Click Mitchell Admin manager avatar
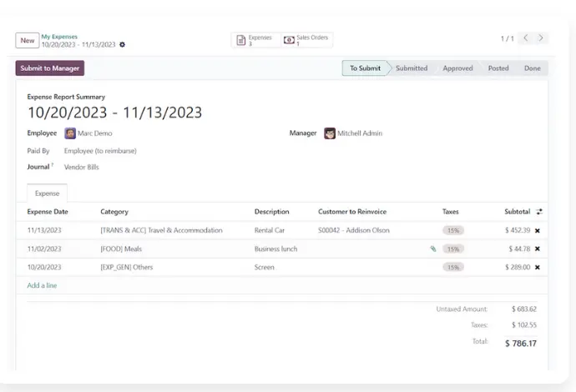Image resolution: width=576 pixels, height=392 pixels. click(x=330, y=133)
